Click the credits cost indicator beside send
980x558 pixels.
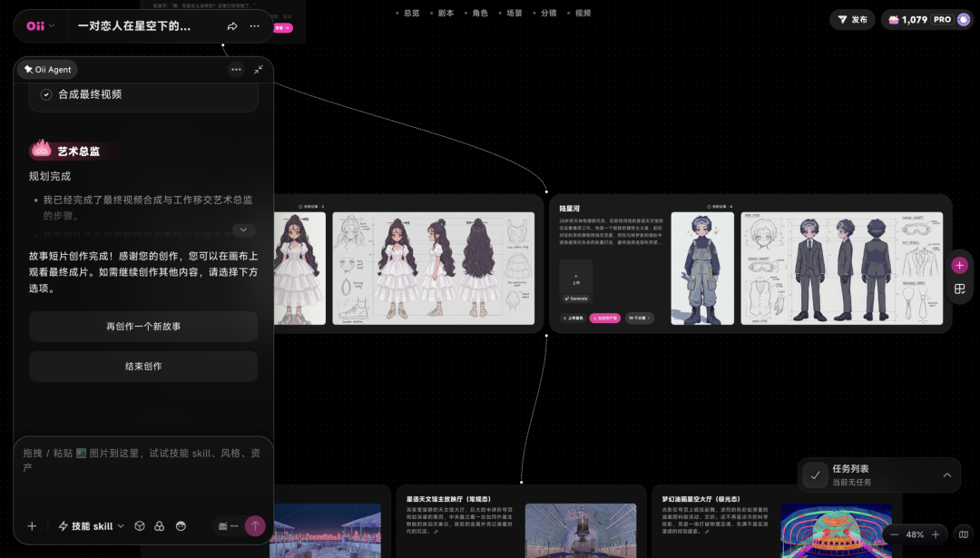(x=228, y=526)
